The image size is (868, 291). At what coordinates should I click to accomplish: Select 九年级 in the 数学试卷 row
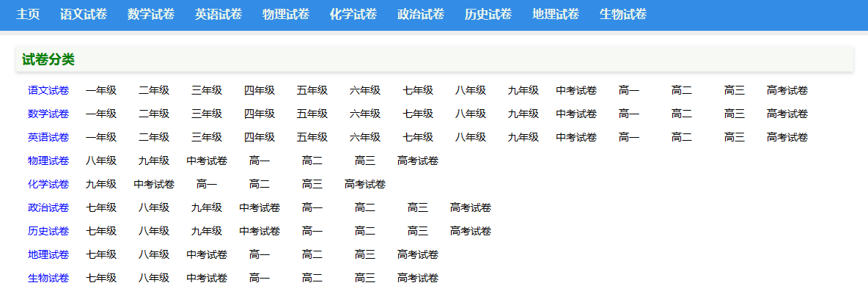[523, 114]
